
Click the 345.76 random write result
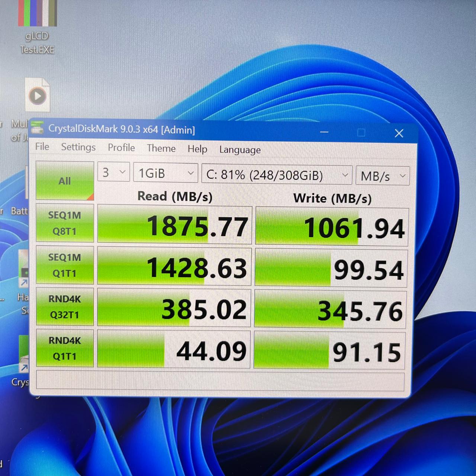[x=330, y=310]
